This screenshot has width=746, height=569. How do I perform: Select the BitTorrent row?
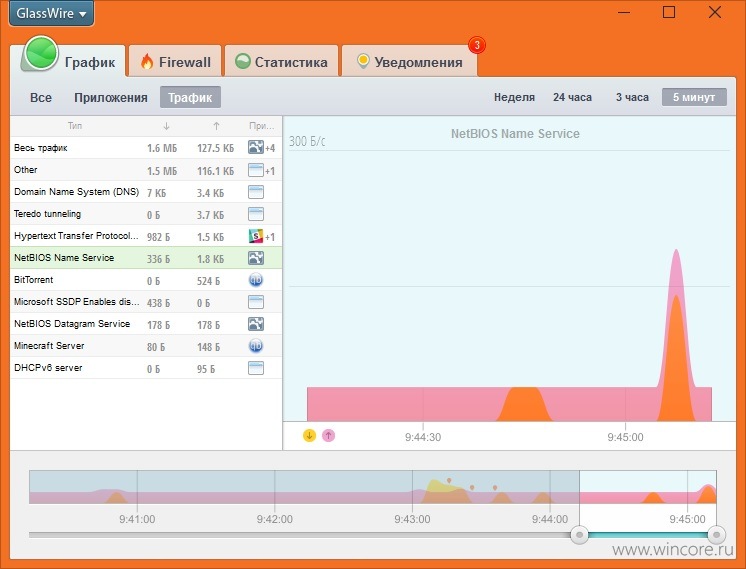tap(146, 280)
